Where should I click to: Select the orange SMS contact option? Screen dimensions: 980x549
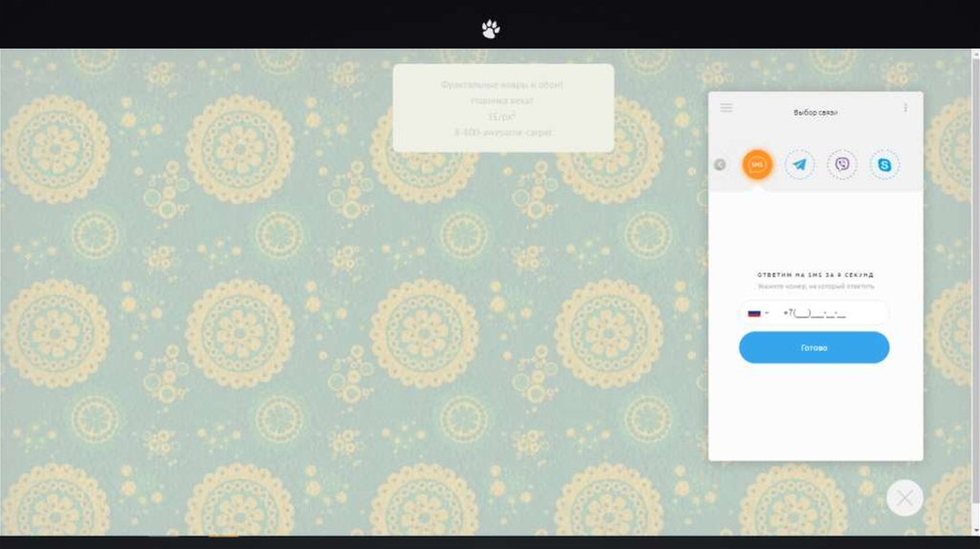click(x=757, y=165)
